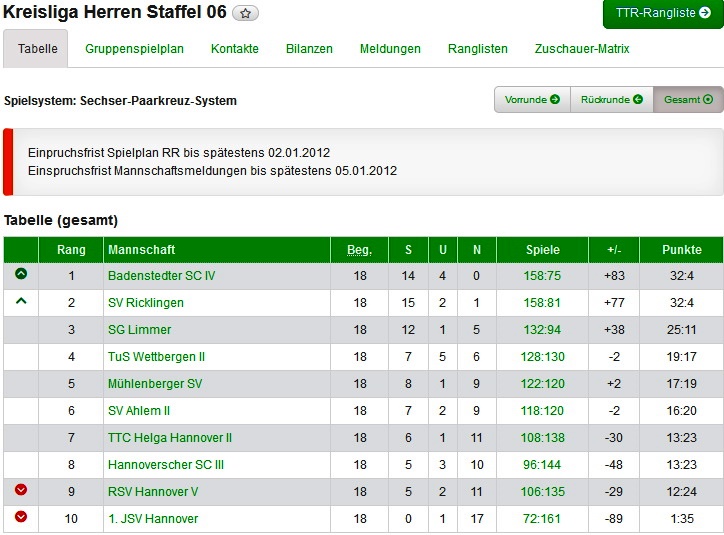Open the Kontakte tab
This screenshot has height=535, width=724.
coord(235,49)
